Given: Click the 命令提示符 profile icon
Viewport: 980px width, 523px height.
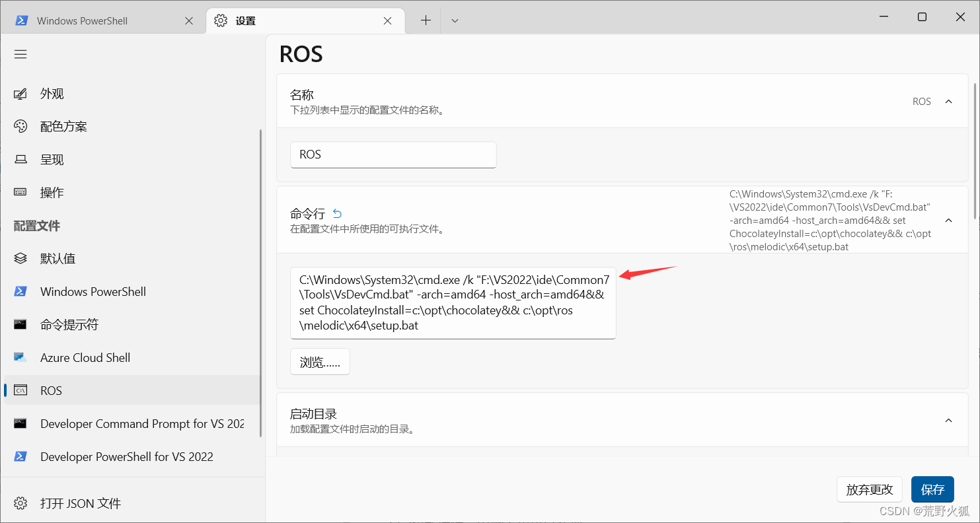Looking at the screenshot, I should (20, 324).
